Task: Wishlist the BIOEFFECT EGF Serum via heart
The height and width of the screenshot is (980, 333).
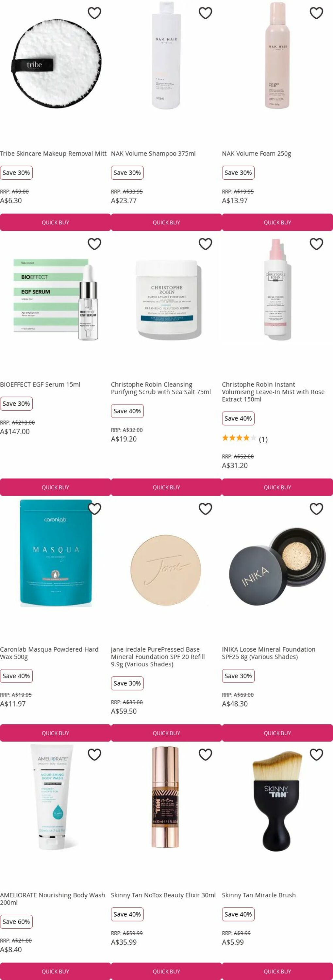Action: click(94, 244)
